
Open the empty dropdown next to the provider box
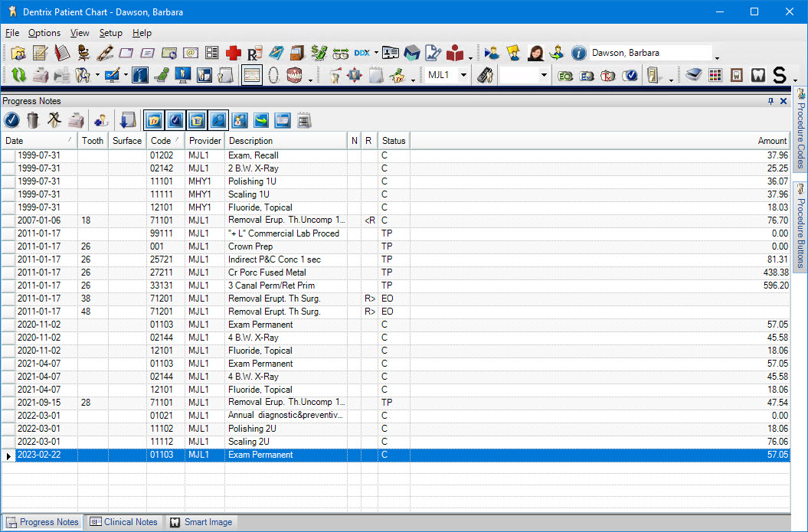point(544,75)
